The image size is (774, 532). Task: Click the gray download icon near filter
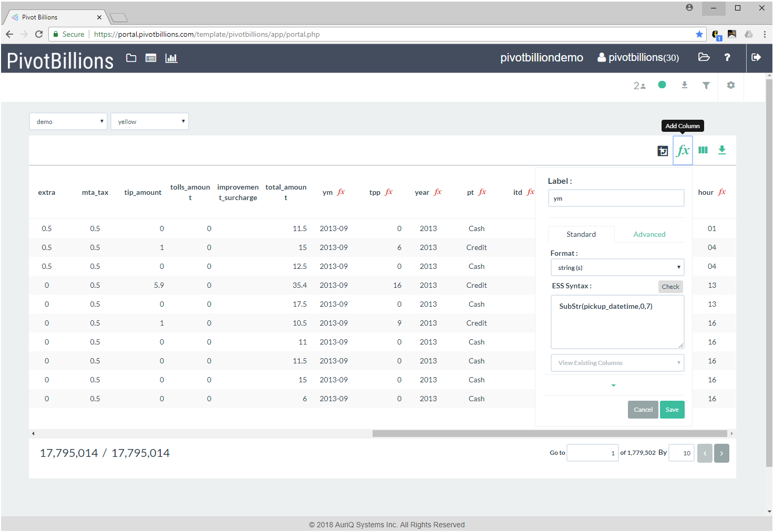[684, 85]
